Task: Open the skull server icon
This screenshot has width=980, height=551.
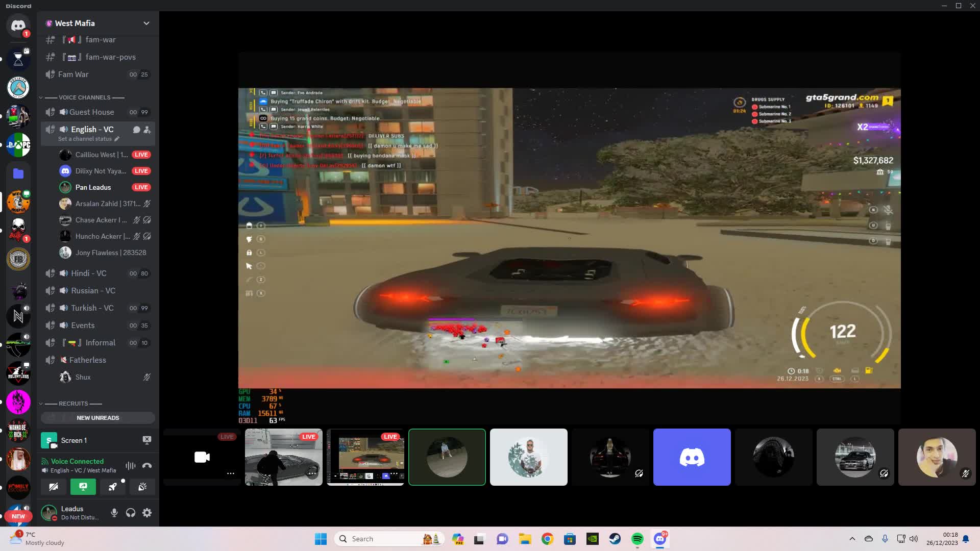Action: (18, 230)
